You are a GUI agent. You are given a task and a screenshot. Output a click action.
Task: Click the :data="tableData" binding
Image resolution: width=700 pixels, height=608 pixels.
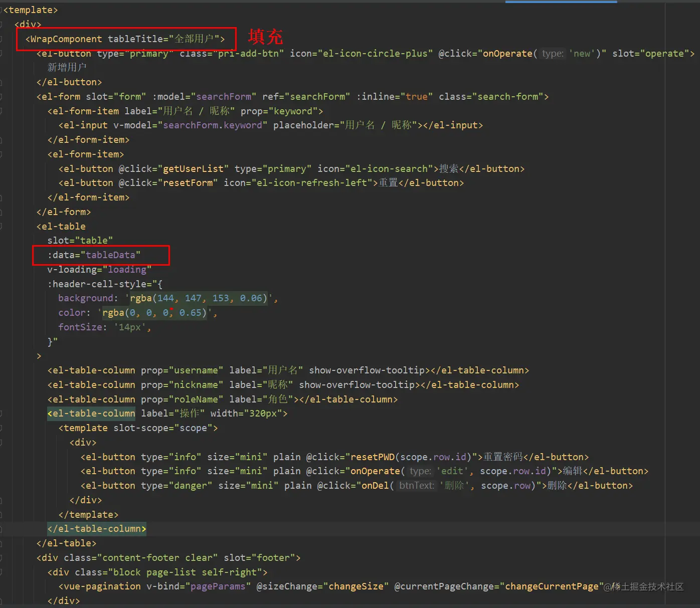coord(94,255)
